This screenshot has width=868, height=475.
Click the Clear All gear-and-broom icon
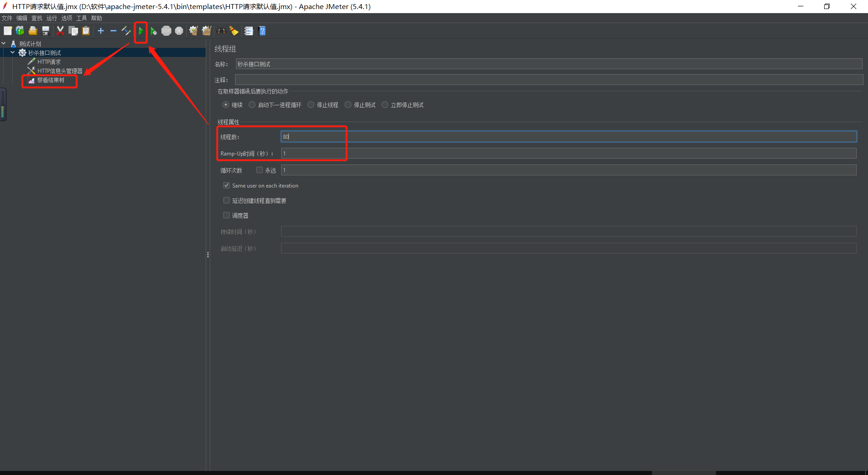[207, 31]
